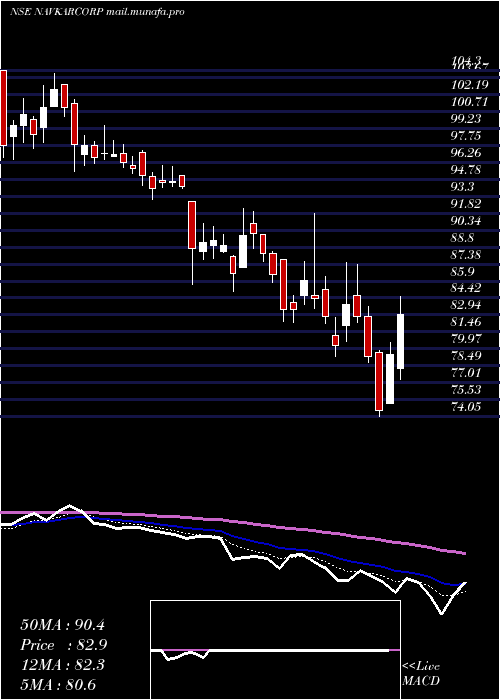500x700 pixels.
Task: Click the 88.8 price axis label
Action: click(x=464, y=238)
